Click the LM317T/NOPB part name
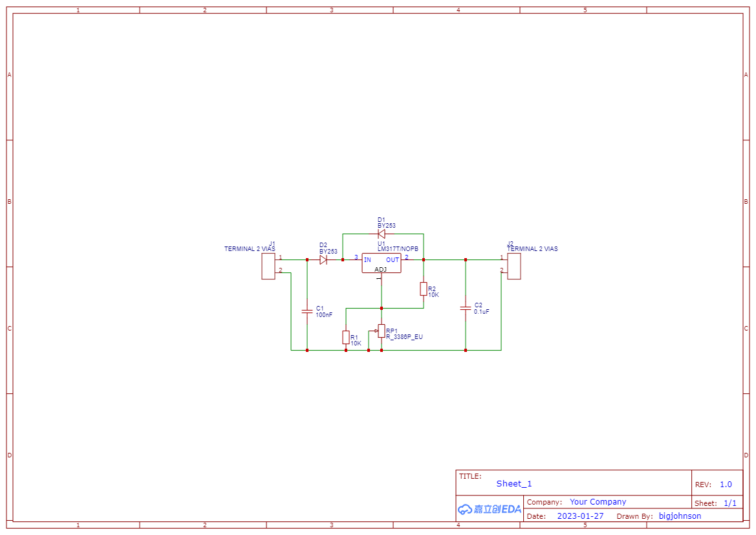The height and width of the screenshot is (535, 756). (x=398, y=249)
